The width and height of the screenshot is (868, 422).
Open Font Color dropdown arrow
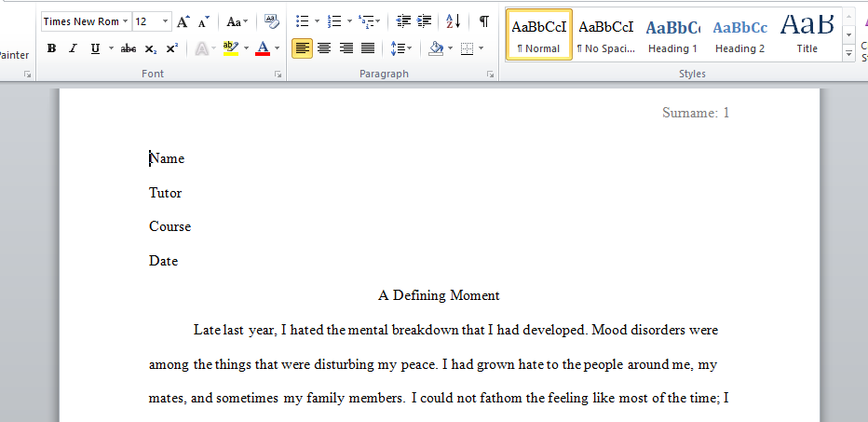tap(278, 48)
